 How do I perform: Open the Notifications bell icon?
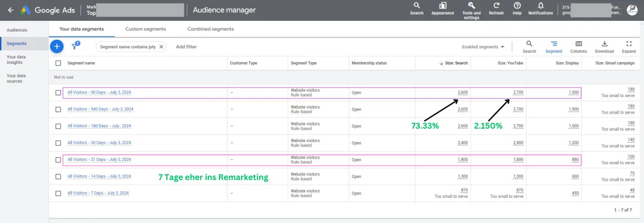(x=540, y=5)
